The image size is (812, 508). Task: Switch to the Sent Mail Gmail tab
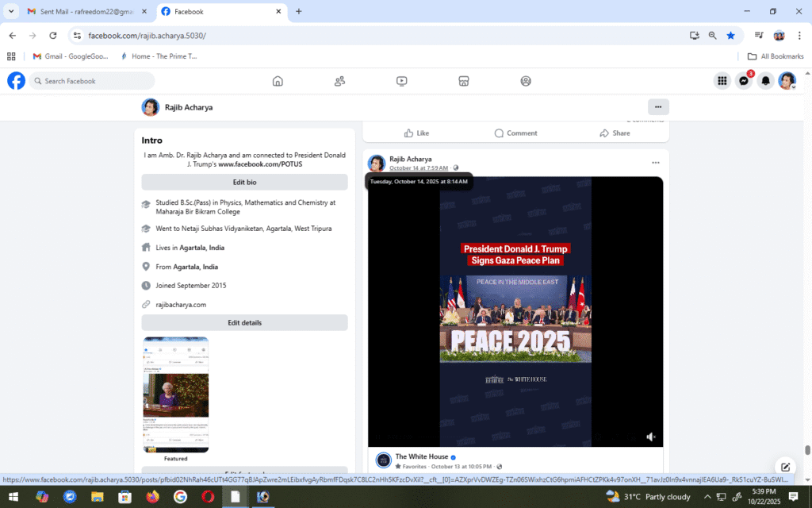[79, 12]
